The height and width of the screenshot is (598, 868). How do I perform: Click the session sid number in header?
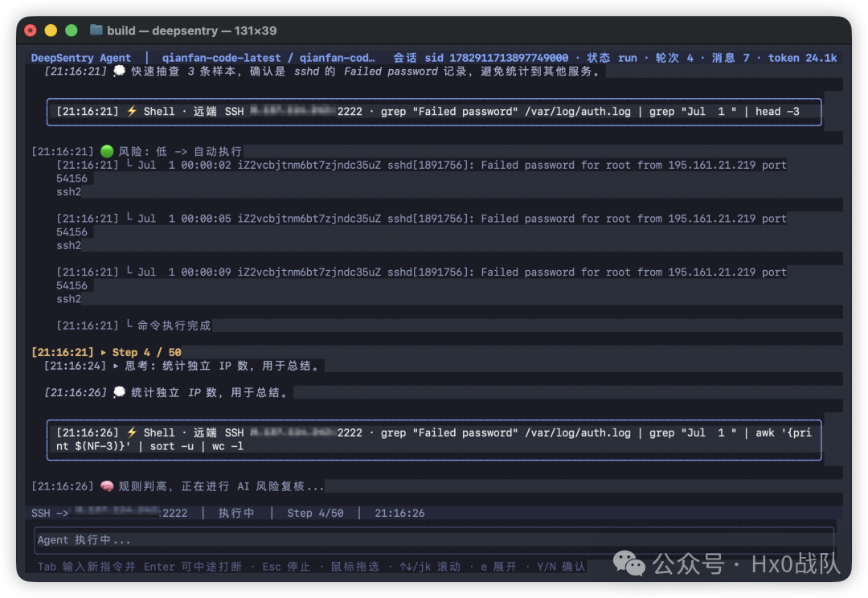coord(508,58)
